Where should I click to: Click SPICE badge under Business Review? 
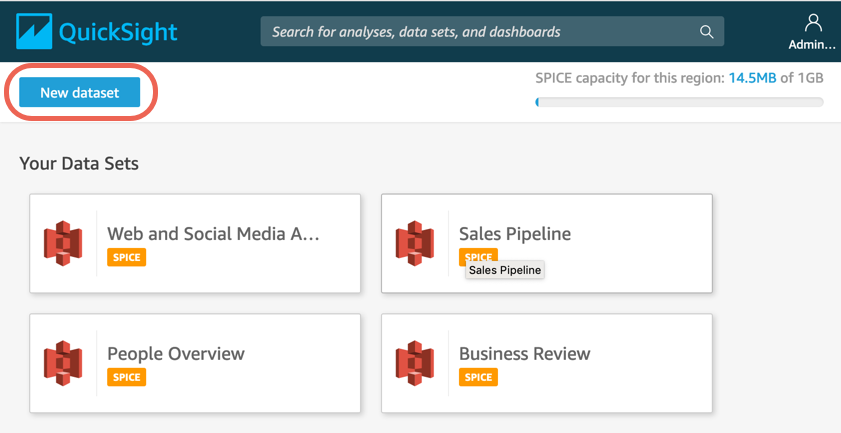tap(478, 377)
